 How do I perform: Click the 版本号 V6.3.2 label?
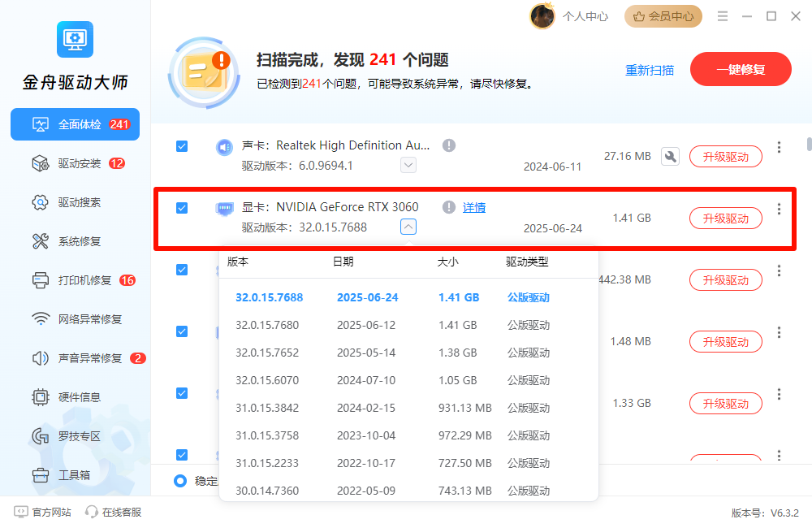point(765,513)
